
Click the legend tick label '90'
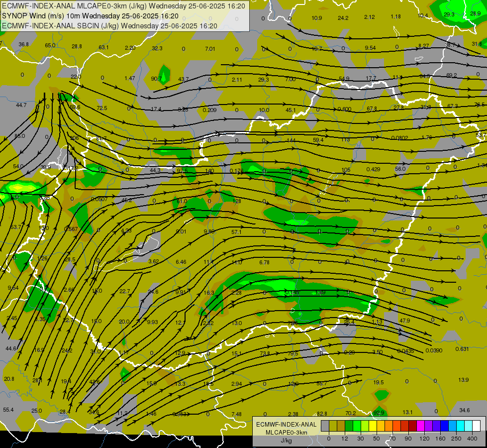pyautogui.click(x=408, y=439)
